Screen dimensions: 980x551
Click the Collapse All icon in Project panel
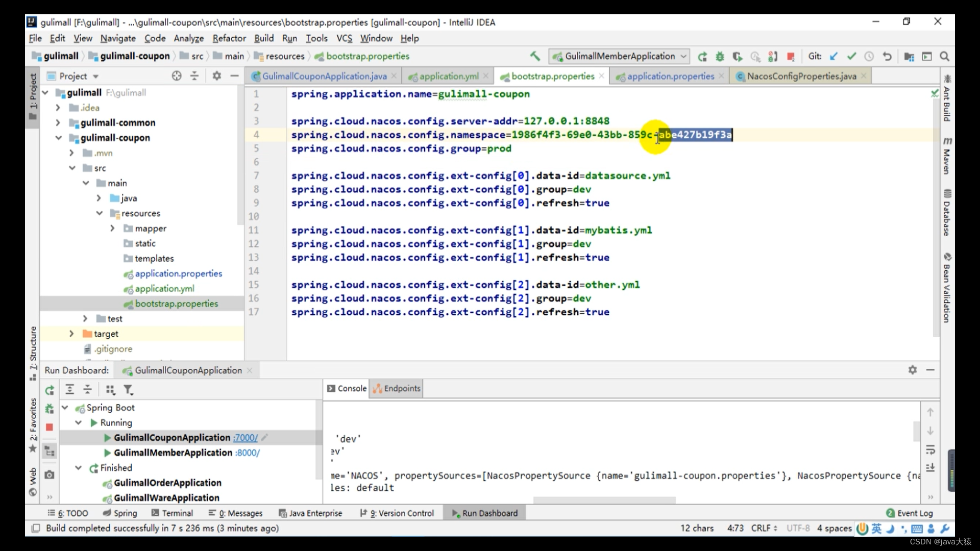pos(194,76)
